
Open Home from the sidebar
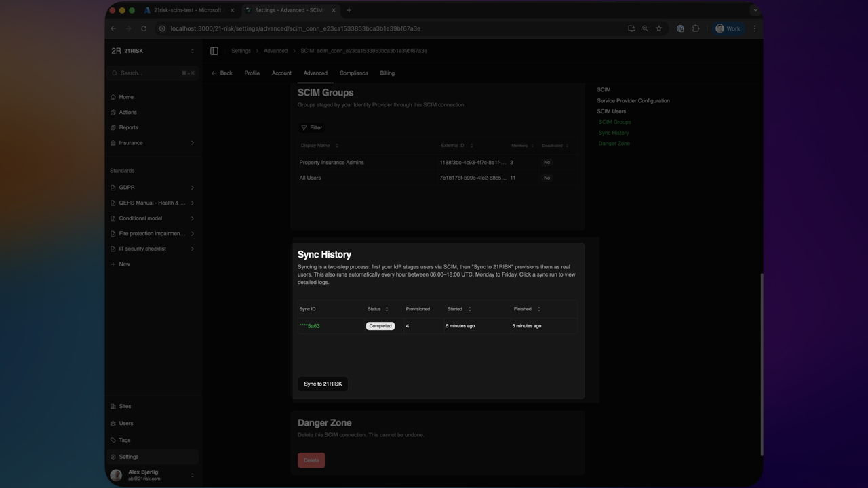126,97
